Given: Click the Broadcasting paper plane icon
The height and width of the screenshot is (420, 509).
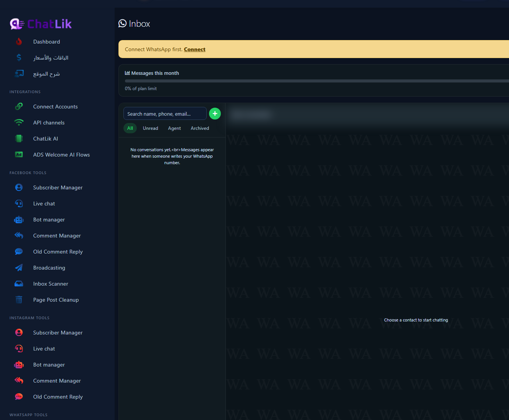Looking at the screenshot, I should (x=19, y=268).
